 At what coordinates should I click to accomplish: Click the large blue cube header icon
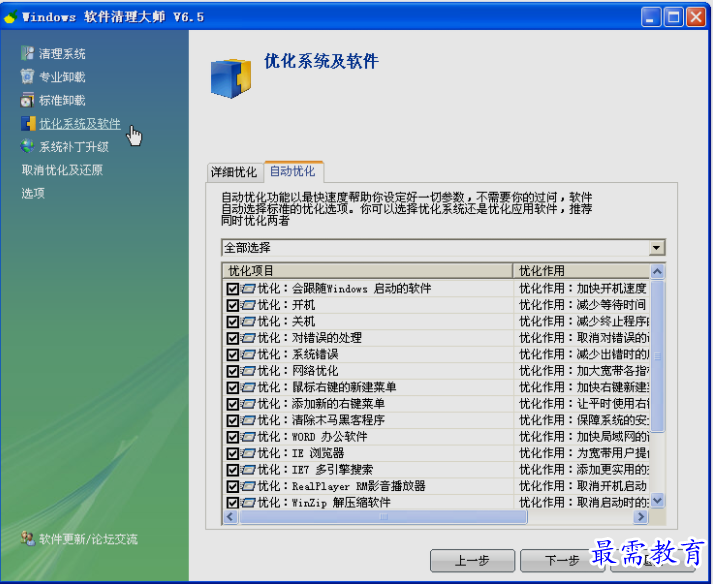(231, 78)
